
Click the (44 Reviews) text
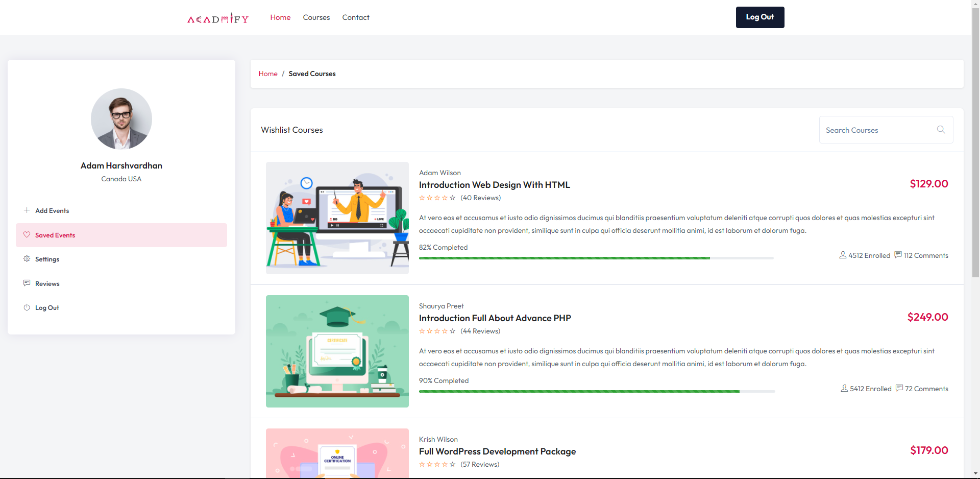point(480,331)
